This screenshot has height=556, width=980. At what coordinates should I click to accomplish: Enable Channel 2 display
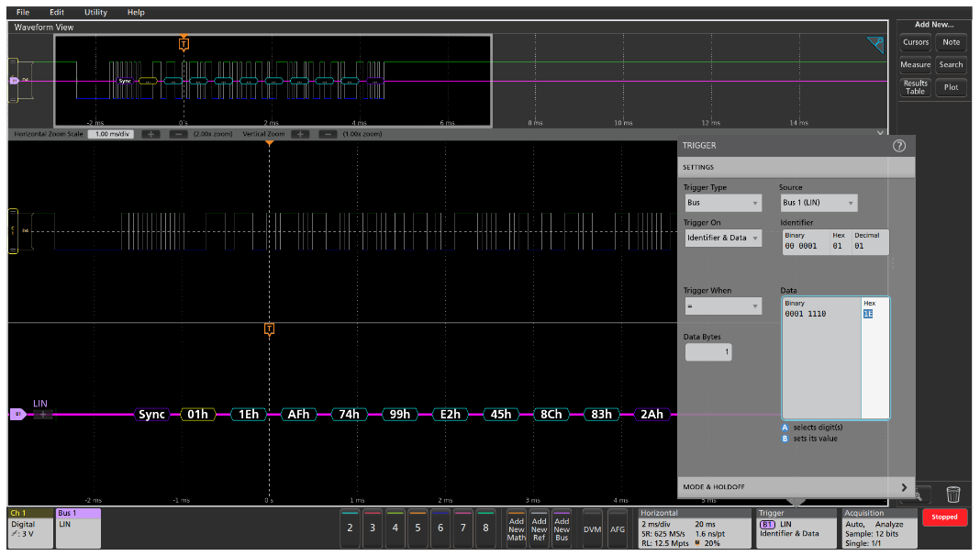coord(350,528)
